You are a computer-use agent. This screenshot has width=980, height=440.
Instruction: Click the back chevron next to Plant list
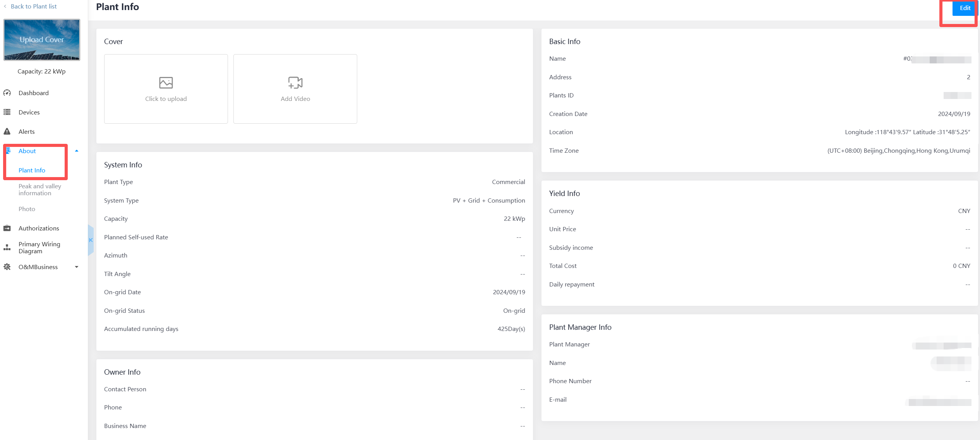tap(5, 6)
